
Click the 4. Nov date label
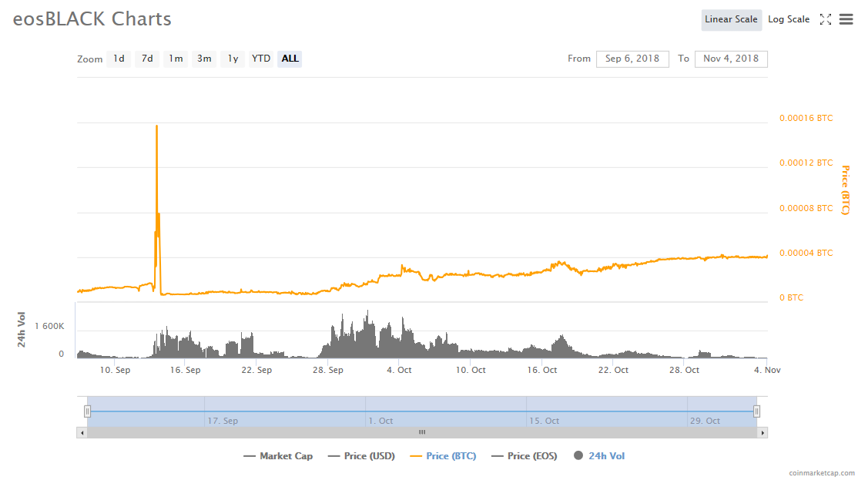(x=767, y=370)
